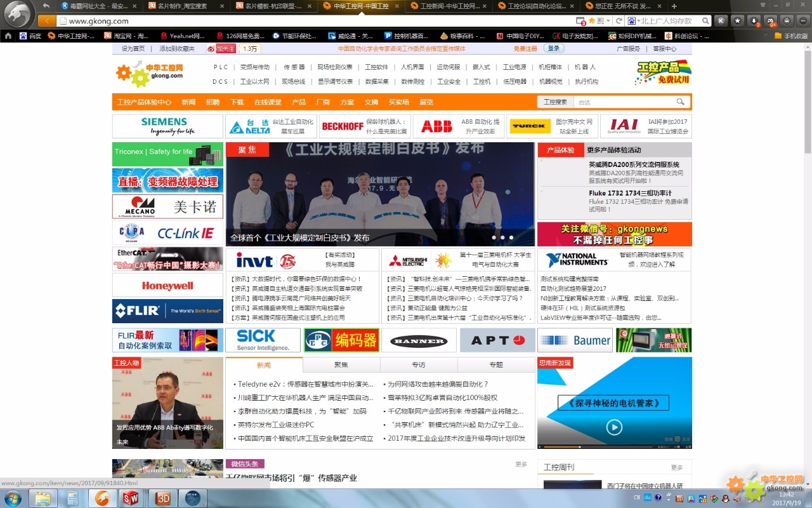Click the 登录 login button
812x508 pixels.
pyautogui.click(x=554, y=48)
